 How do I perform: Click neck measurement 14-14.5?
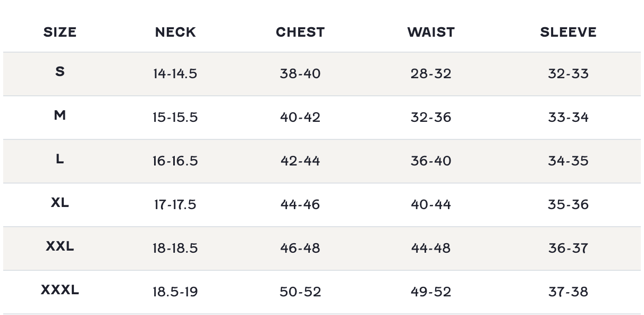(175, 73)
